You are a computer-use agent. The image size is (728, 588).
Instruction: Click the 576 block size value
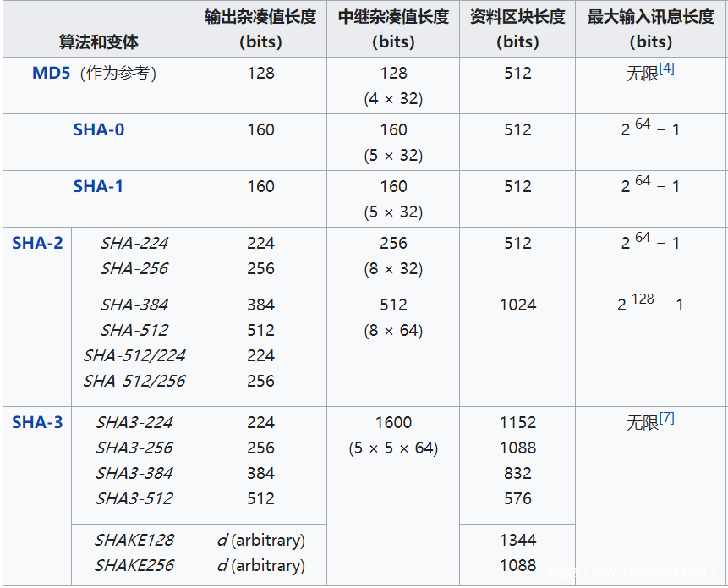coord(517,499)
